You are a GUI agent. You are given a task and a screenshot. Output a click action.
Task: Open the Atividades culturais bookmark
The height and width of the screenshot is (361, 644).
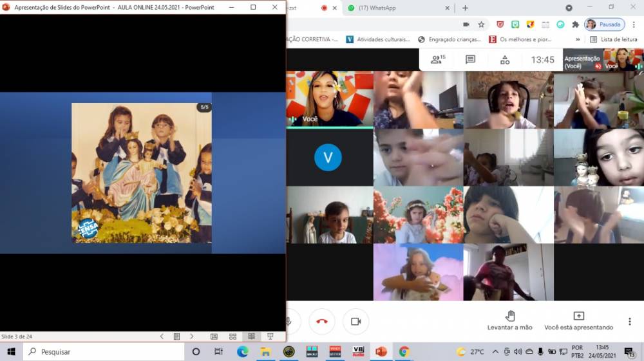[x=378, y=39]
